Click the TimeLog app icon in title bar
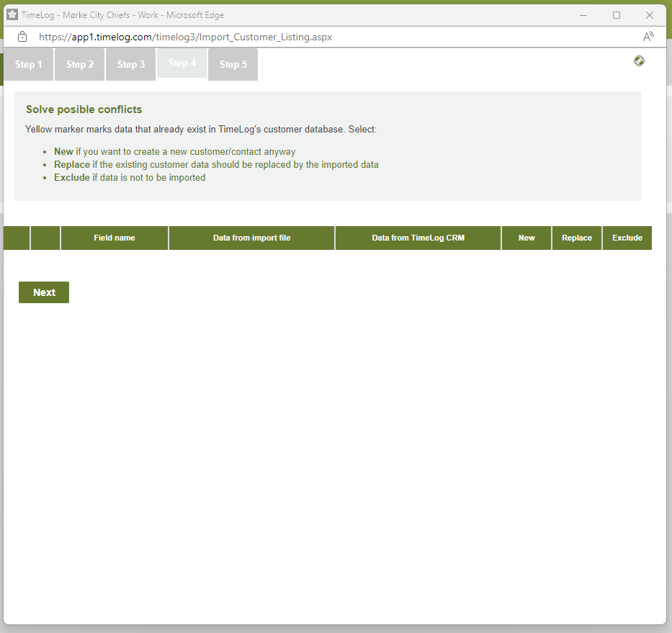 tap(12, 15)
